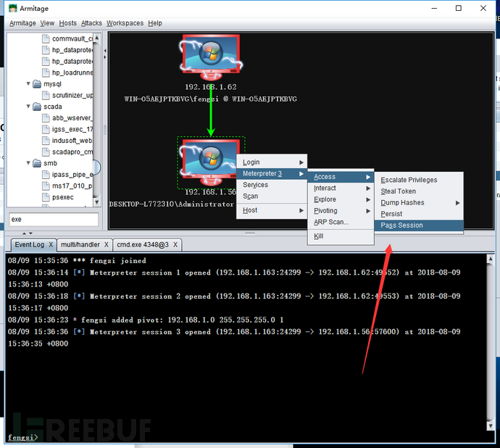
Task: Select the Meterpreter 3 menu entry
Action: tap(272, 174)
